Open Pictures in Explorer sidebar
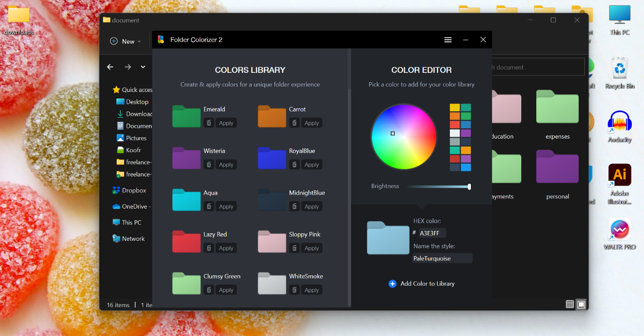Screen dimensions: 644x336 133,138
